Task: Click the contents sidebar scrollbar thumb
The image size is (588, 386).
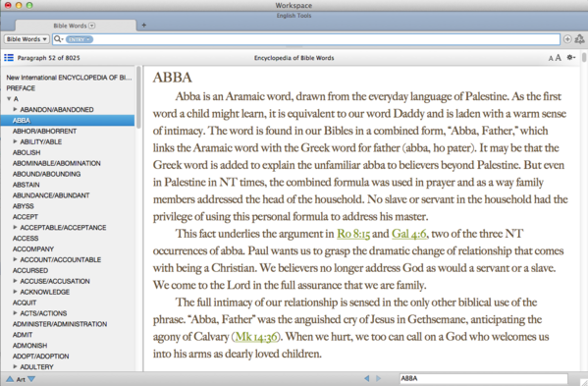Action: point(138,97)
